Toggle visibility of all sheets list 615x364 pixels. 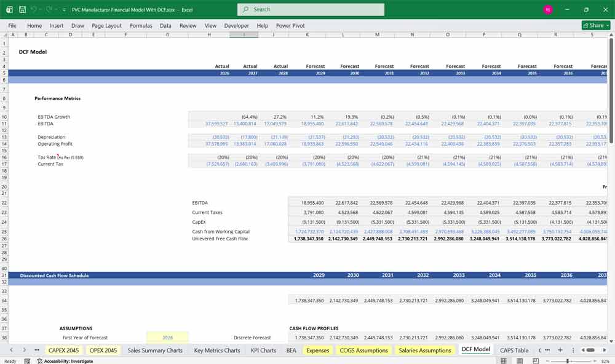coord(37,350)
